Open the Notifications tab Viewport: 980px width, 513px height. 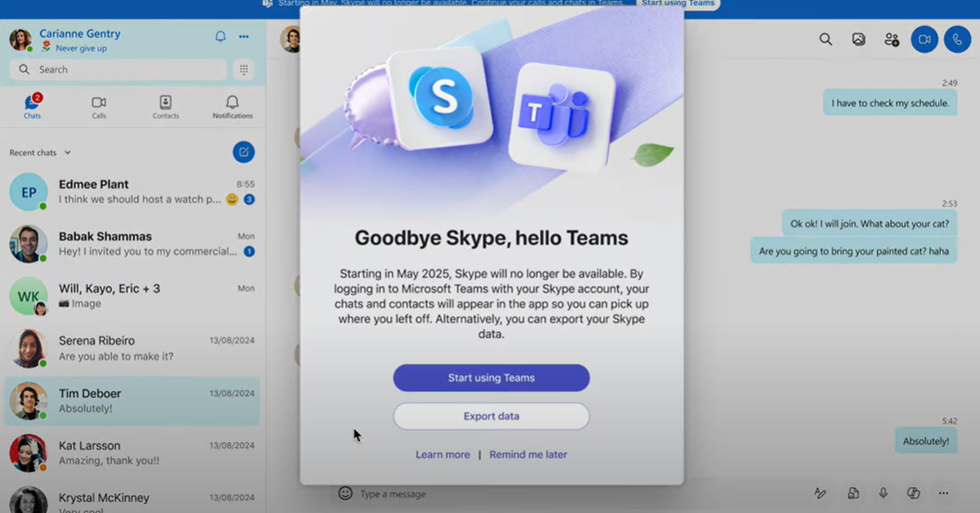tap(232, 107)
